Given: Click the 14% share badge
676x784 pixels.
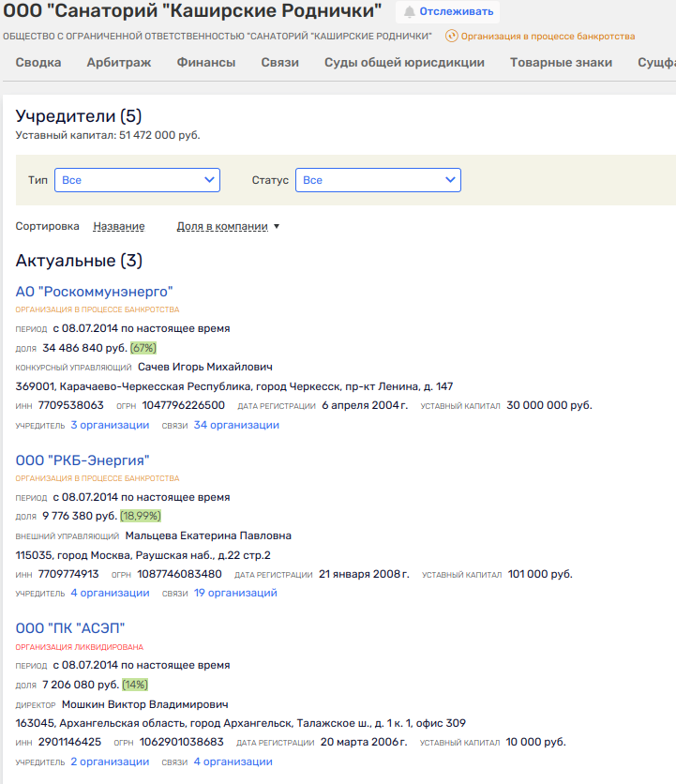Looking at the screenshot, I should tap(135, 685).
